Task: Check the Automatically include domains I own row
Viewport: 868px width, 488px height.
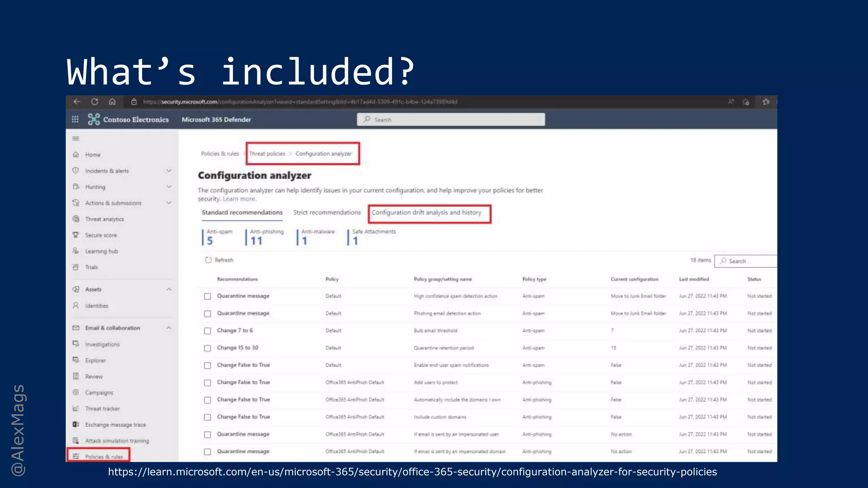Action: [207, 400]
